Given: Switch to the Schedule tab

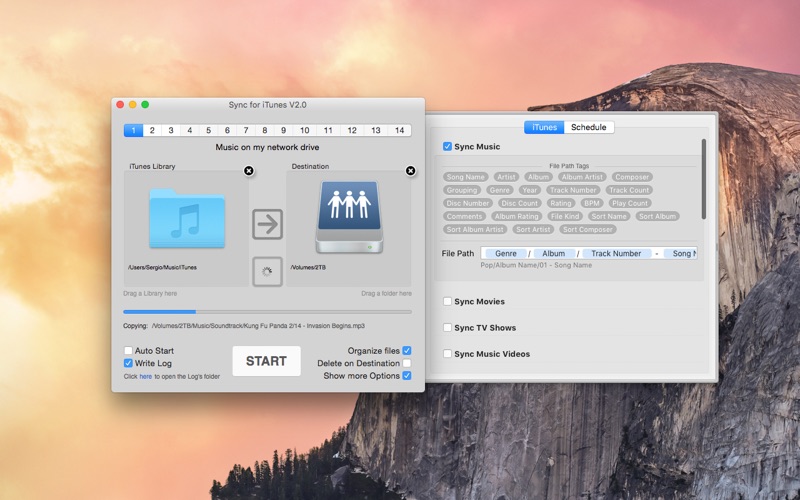Looking at the screenshot, I should click(x=589, y=127).
